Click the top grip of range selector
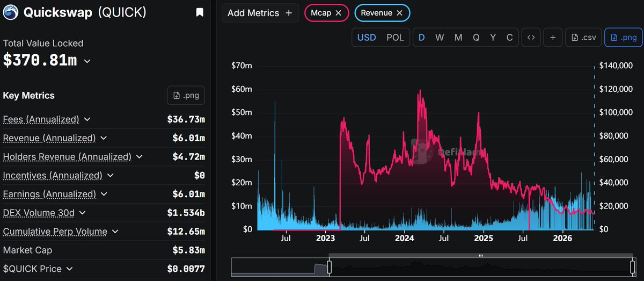This screenshot has height=281, width=644. (x=481, y=256)
